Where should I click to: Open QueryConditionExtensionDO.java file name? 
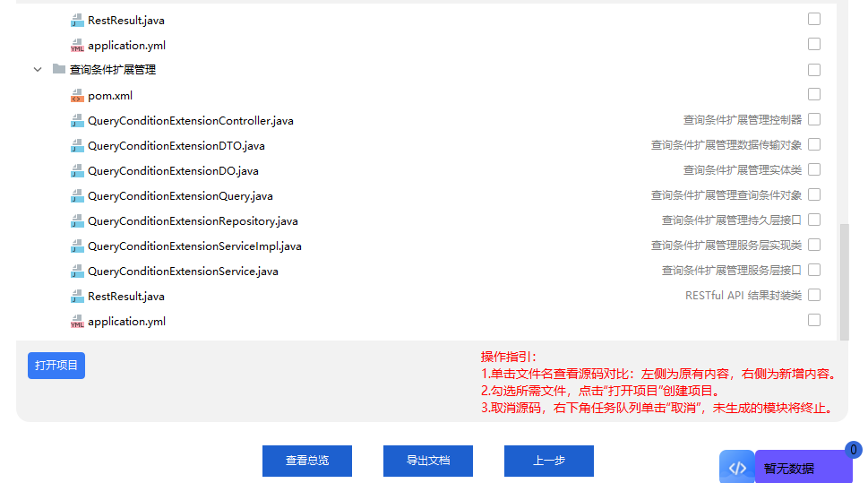click(173, 171)
